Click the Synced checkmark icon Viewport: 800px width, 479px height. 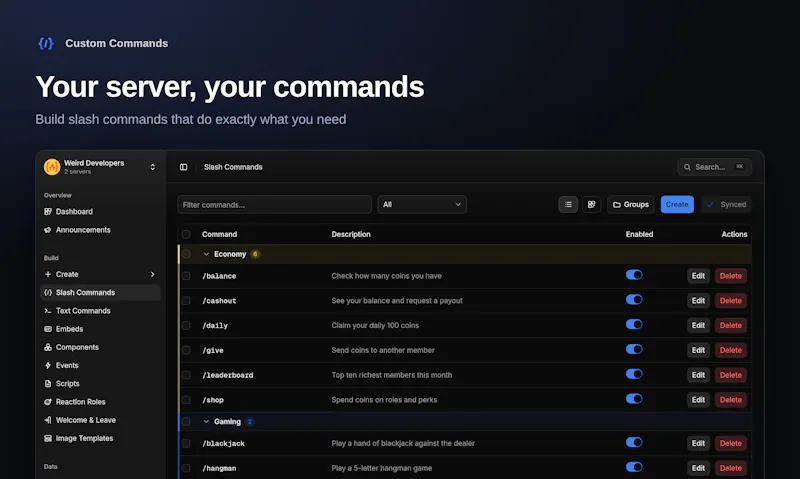pos(710,205)
